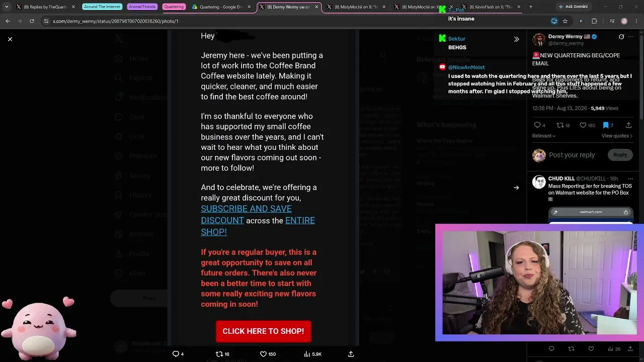Open Dermy Wermy's profile avatar
Viewport: 644px width, 362px height.
click(x=539, y=40)
